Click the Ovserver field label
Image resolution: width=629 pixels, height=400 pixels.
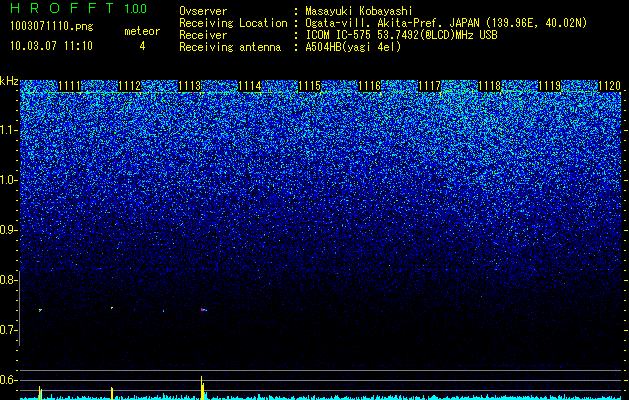(203, 11)
